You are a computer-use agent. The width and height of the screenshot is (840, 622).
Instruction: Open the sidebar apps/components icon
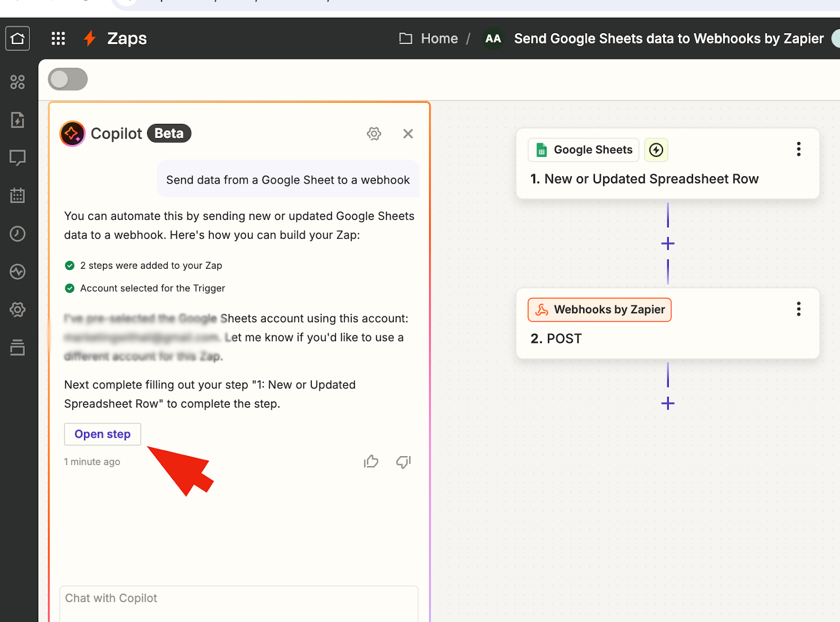coord(17,82)
